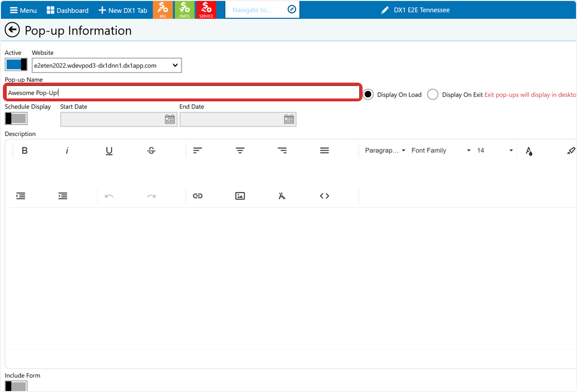Enable the Include Form switch
The image size is (577, 392).
[16, 386]
